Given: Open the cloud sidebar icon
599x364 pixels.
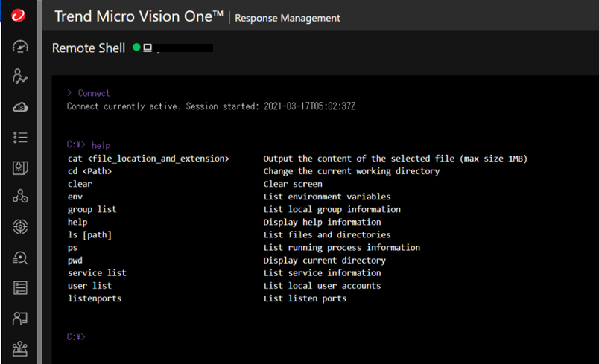Looking at the screenshot, I should (x=20, y=107).
